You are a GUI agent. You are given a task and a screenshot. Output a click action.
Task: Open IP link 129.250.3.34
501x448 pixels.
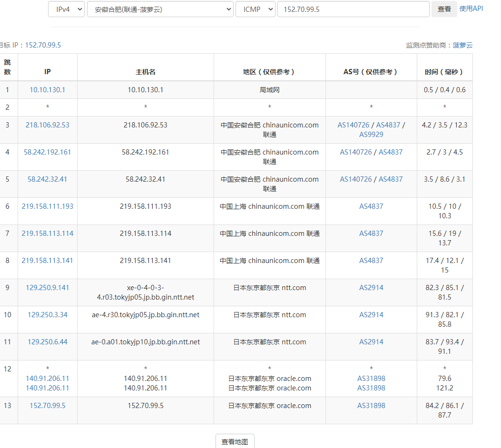pyautogui.click(x=47, y=315)
